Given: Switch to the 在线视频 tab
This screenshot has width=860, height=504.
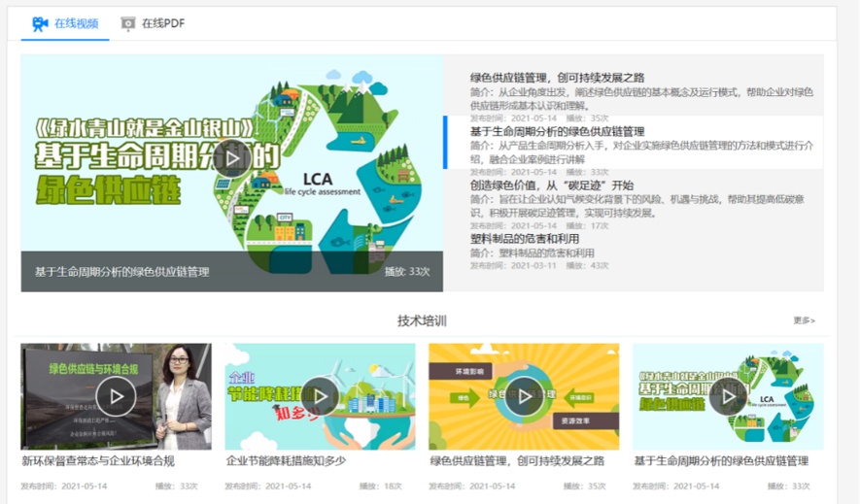Looking at the screenshot, I should point(76,23).
